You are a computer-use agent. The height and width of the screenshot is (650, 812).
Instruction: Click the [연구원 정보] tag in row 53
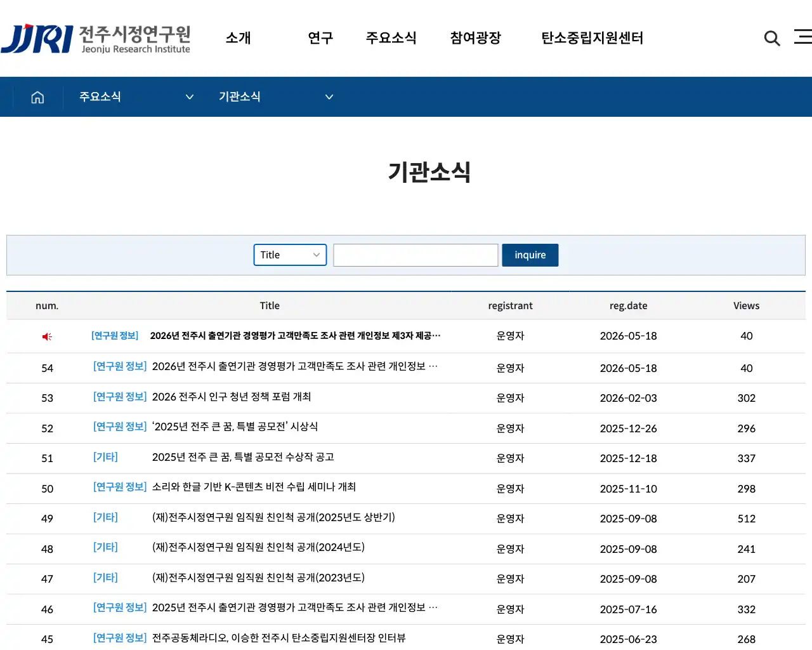tap(120, 397)
